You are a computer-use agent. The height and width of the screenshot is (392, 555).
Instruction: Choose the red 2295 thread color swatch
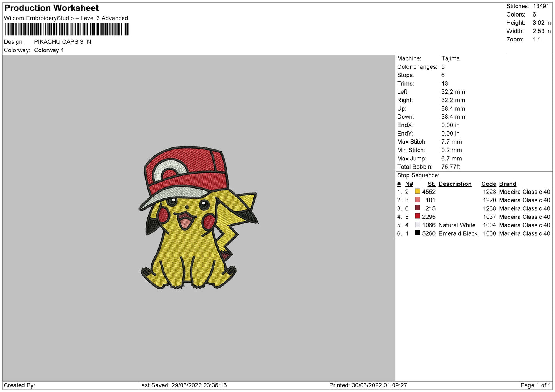click(417, 217)
